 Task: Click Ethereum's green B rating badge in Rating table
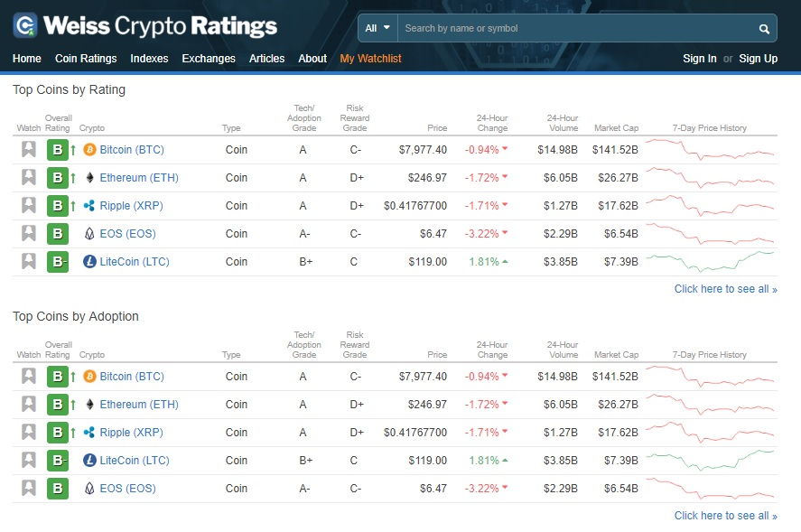click(x=58, y=178)
